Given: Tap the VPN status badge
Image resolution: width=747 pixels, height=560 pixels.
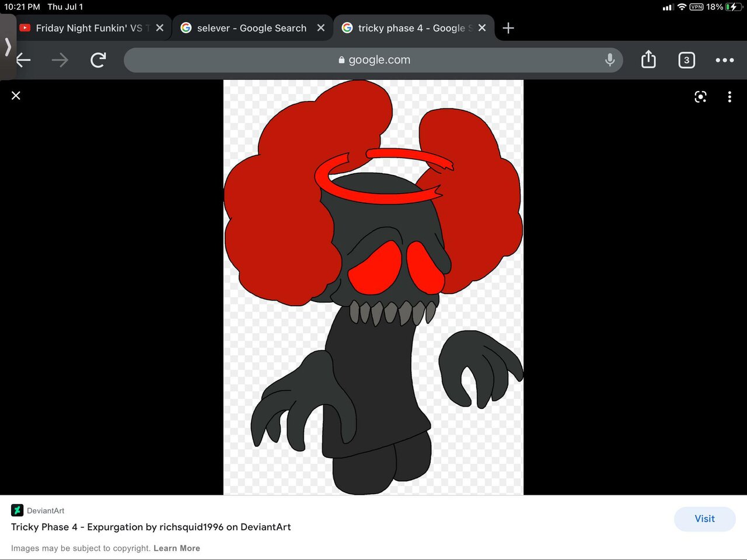Looking at the screenshot, I should point(696,7).
